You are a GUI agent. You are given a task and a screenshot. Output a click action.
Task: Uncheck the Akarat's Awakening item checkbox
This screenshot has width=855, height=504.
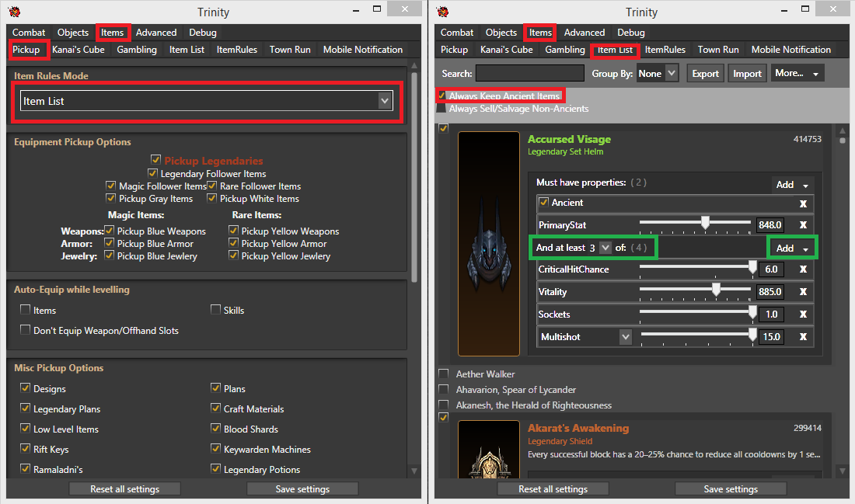click(443, 417)
